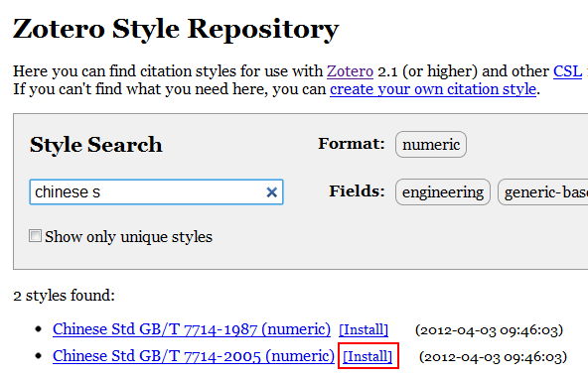
Task: Select the numeric format filter
Action: [431, 145]
